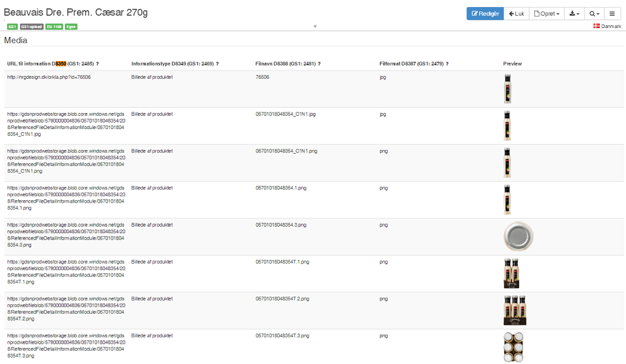Open the hamburger menu
626x364 pixels.
612,13
